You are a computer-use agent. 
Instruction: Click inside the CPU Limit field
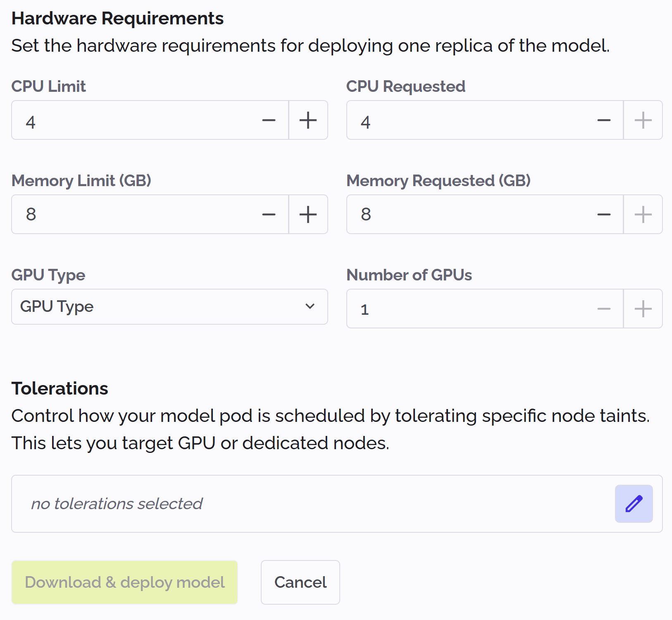(x=124, y=120)
